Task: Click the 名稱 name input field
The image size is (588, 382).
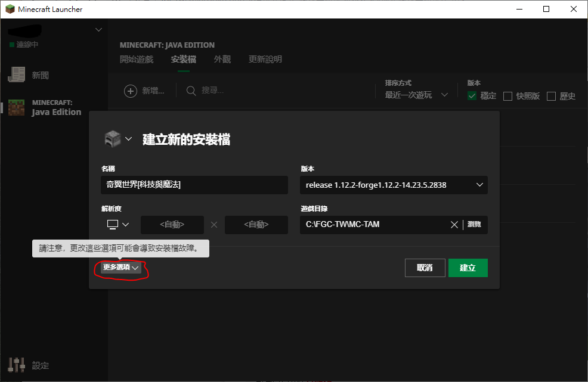Action: (194, 185)
